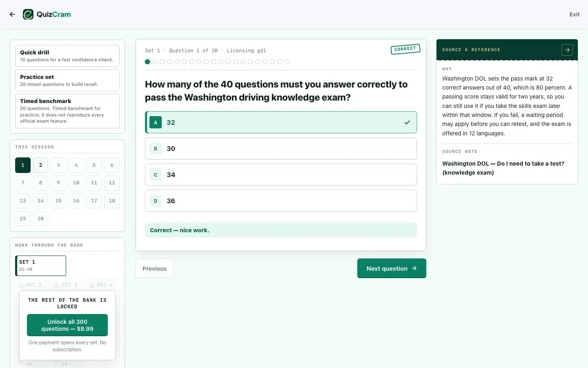Click the WHY explanation paragraph
Viewport: 588px width, 368px height.
[507, 106]
